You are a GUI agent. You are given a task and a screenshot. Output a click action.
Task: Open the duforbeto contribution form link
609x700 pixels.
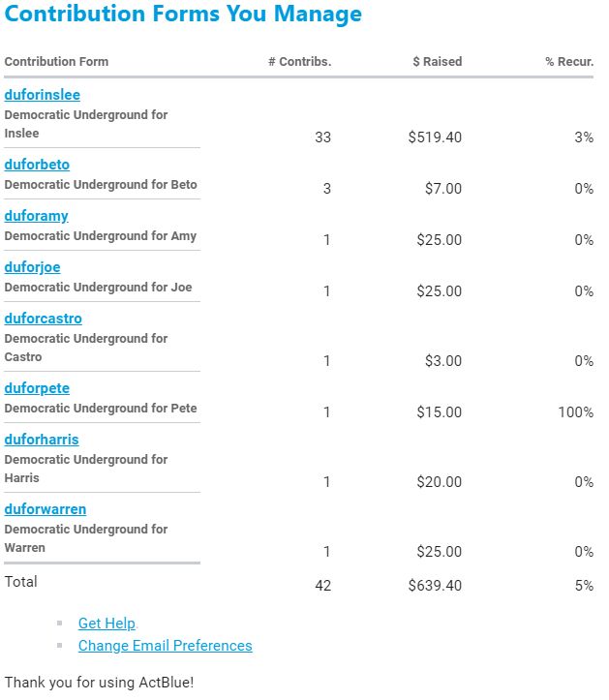37,165
